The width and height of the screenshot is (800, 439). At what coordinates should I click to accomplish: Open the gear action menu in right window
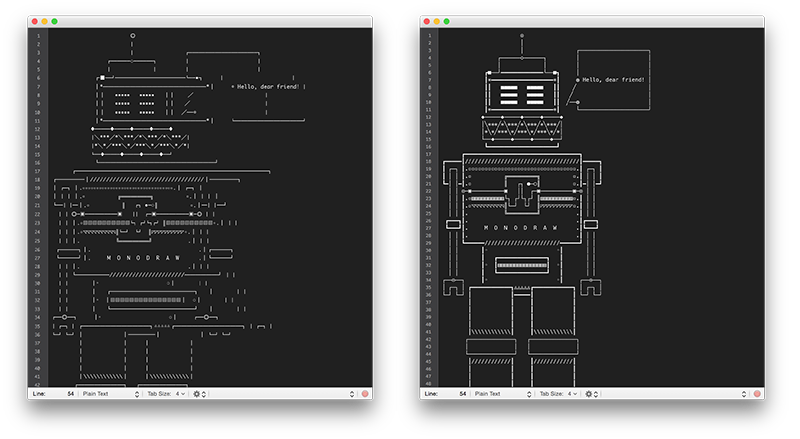point(591,394)
